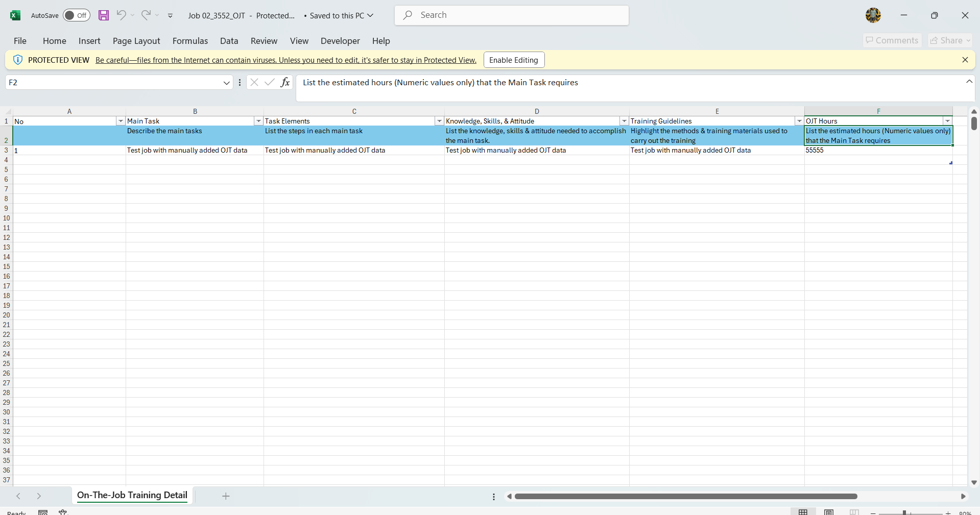Click the Customize Quick Access Toolbar icon
Screen dimensions: 980x515
(170, 16)
